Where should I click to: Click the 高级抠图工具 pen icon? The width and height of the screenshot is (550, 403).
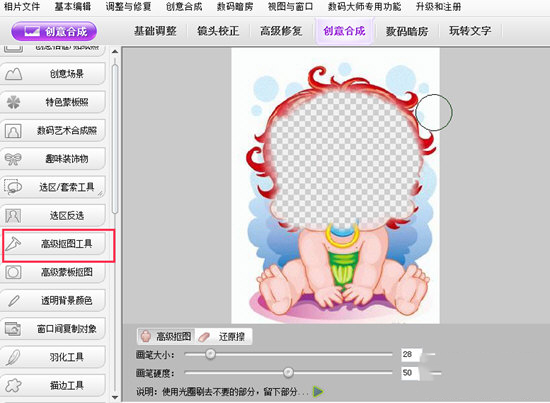(x=13, y=244)
